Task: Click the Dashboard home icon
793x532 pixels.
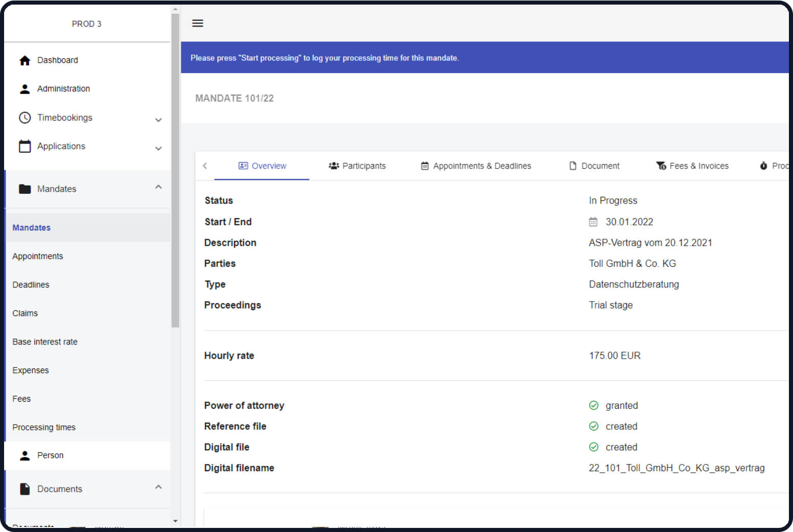Action: pos(25,60)
